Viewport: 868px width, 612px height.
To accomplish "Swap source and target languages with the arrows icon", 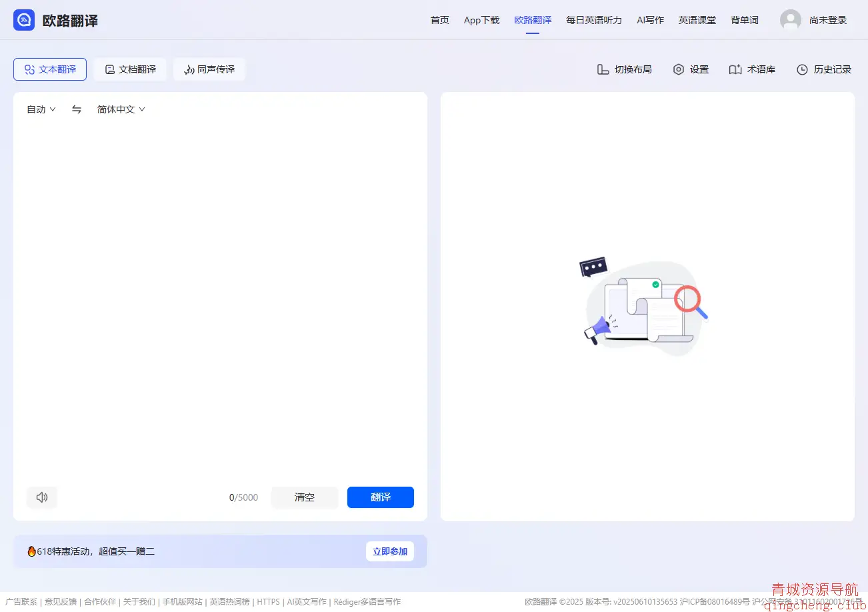I will pyautogui.click(x=76, y=109).
